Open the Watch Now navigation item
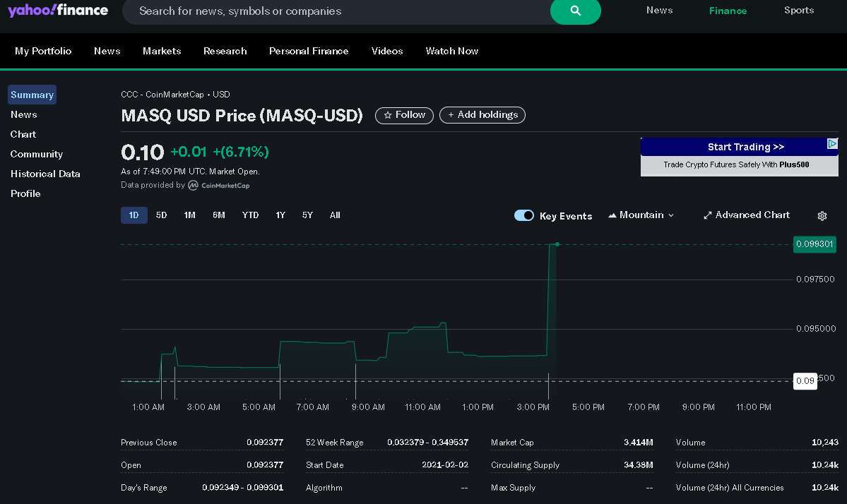This screenshot has height=504, width=847. tap(451, 52)
